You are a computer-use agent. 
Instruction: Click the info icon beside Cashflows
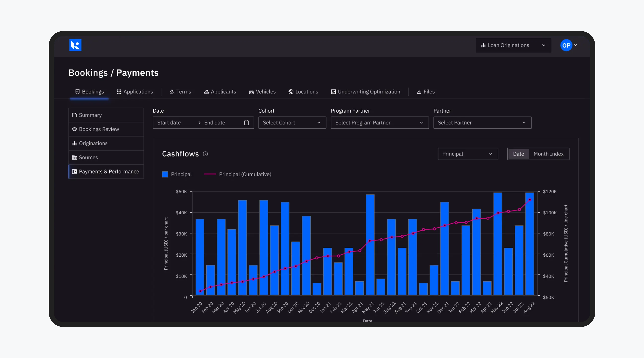point(205,154)
